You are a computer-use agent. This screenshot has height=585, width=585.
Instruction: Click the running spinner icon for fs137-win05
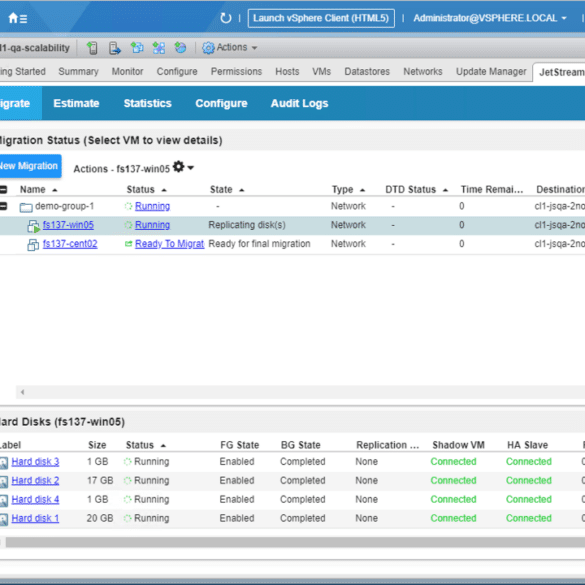click(128, 225)
